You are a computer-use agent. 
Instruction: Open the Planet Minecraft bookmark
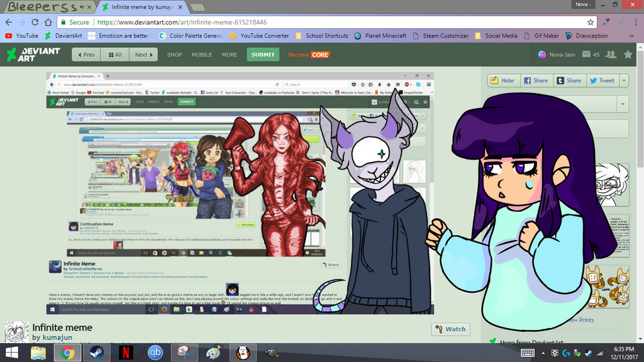pos(380,36)
